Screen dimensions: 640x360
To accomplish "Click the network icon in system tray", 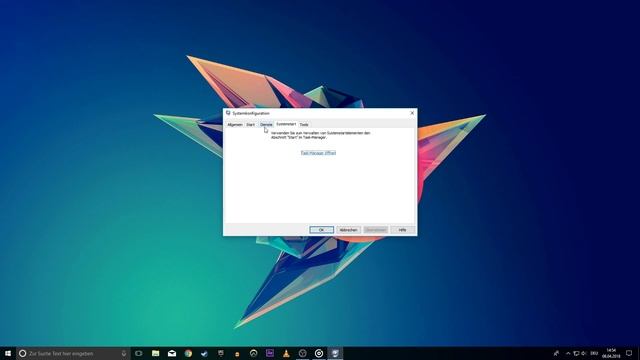I will click(x=576, y=353).
